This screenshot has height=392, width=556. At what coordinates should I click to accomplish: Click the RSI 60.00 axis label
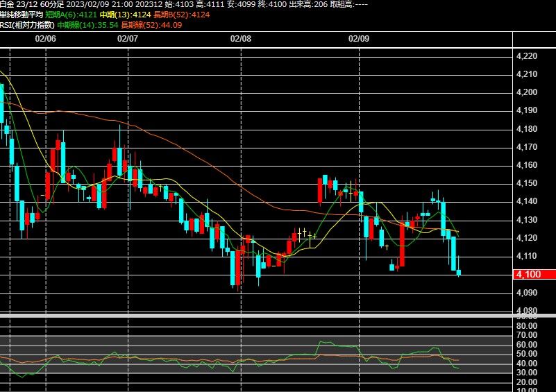(x=527, y=345)
